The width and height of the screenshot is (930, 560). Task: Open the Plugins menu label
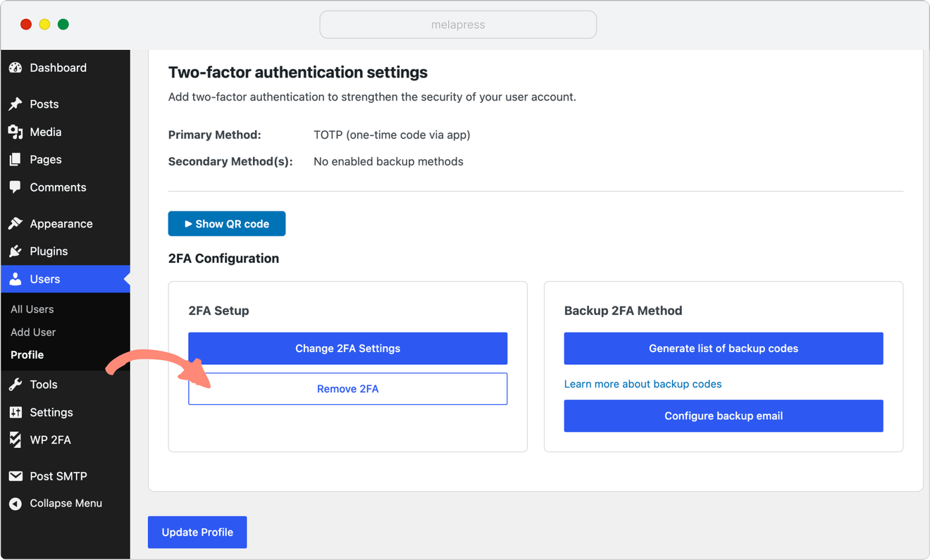click(49, 251)
